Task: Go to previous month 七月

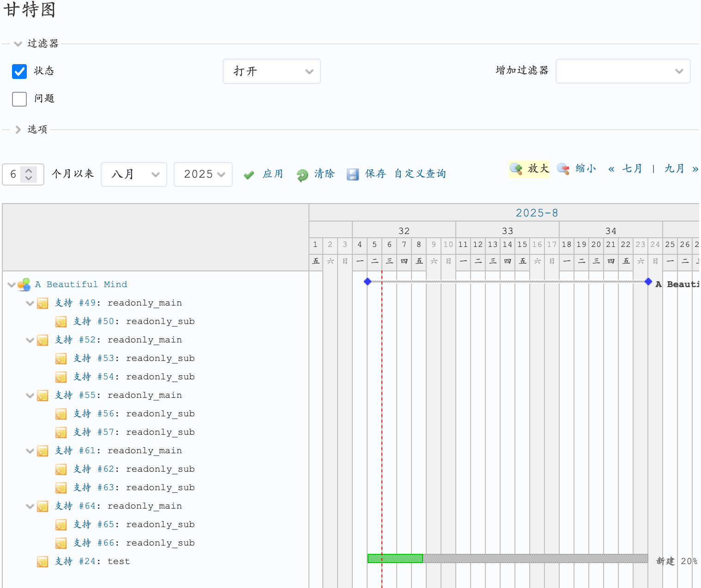Action: (x=632, y=168)
